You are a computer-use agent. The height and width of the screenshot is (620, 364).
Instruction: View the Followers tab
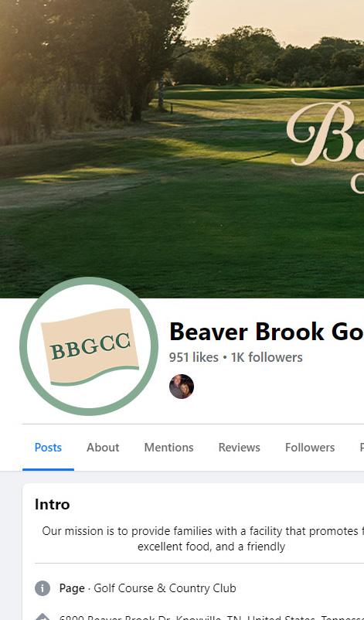(310, 447)
